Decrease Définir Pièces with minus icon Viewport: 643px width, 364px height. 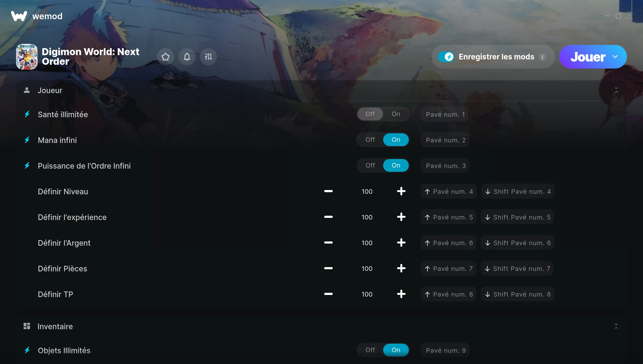point(328,268)
